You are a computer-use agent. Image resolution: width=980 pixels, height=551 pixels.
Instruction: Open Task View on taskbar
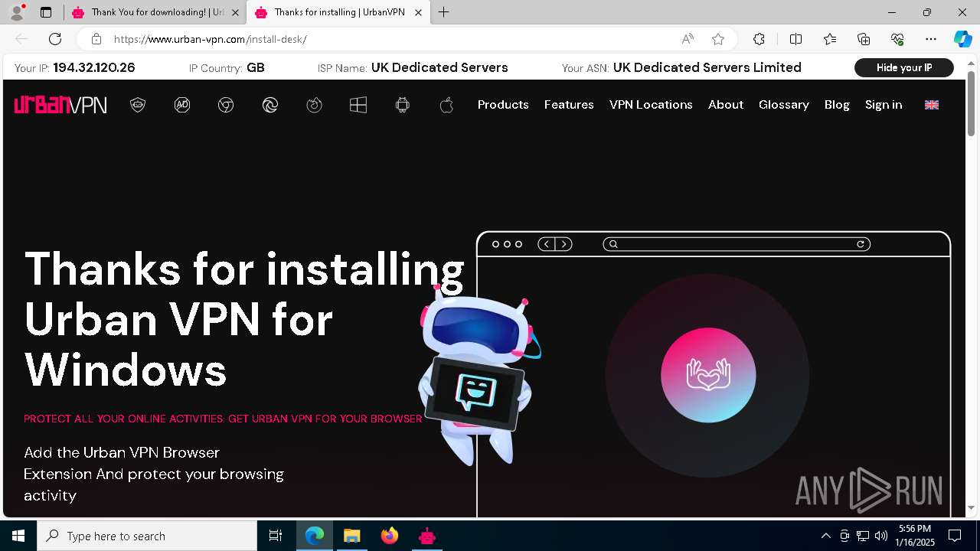[x=276, y=536]
